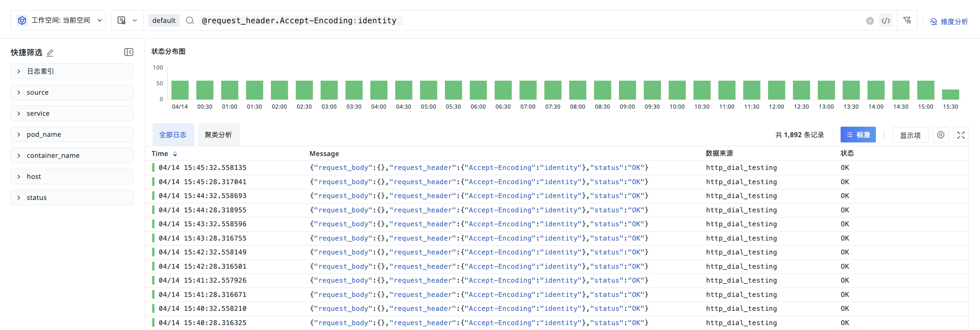Click the 显示项 button
Viewport: 980px width, 330px height.
coord(910,135)
